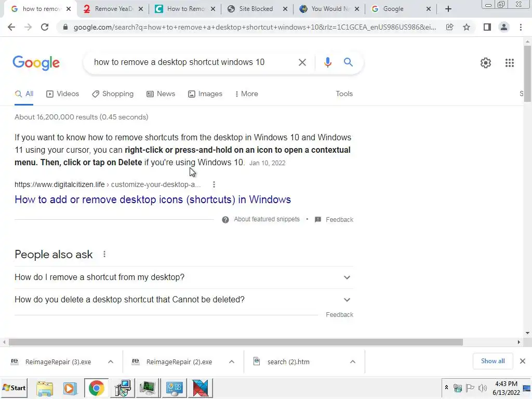Start voice search with microphone
The image size is (532, 399).
coord(327,62)
